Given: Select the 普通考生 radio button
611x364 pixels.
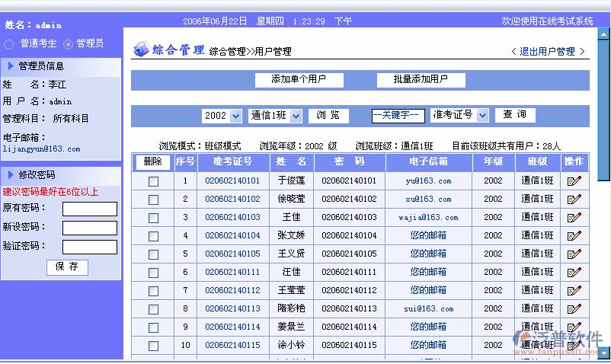Looking at the screenshot, I should pyautogui.click(x=10, y=44).
